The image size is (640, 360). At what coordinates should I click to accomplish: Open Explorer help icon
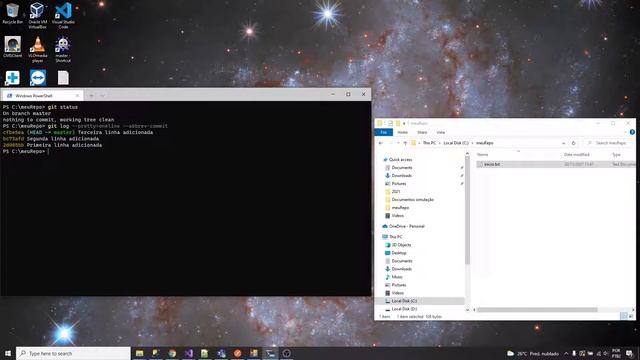coord(632,132)
